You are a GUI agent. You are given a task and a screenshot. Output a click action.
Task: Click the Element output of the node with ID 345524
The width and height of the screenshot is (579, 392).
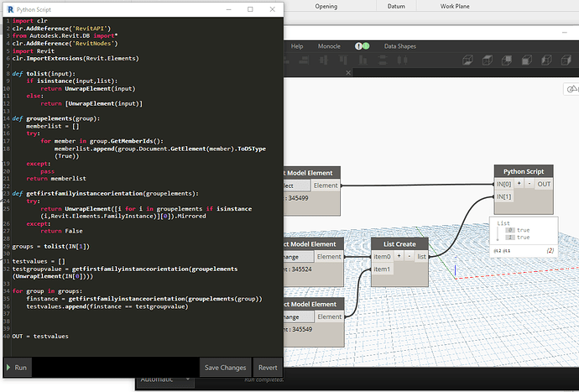click(329, 256)
